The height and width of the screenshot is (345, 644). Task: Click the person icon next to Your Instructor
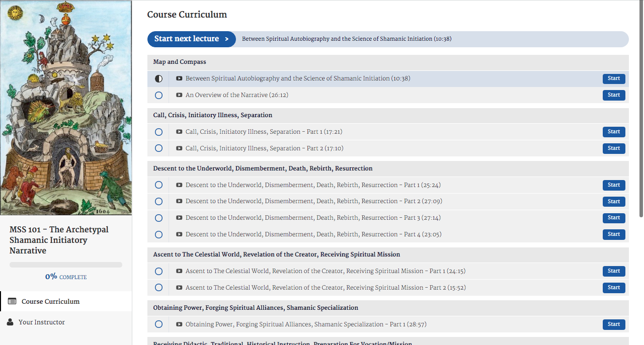[11, 322]
